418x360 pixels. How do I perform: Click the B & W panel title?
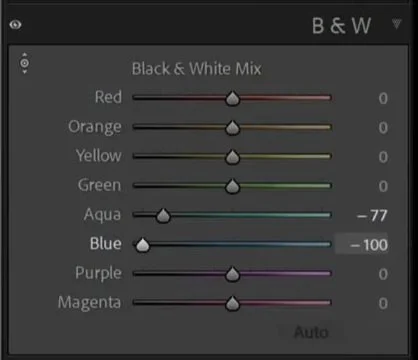point(341,25)
